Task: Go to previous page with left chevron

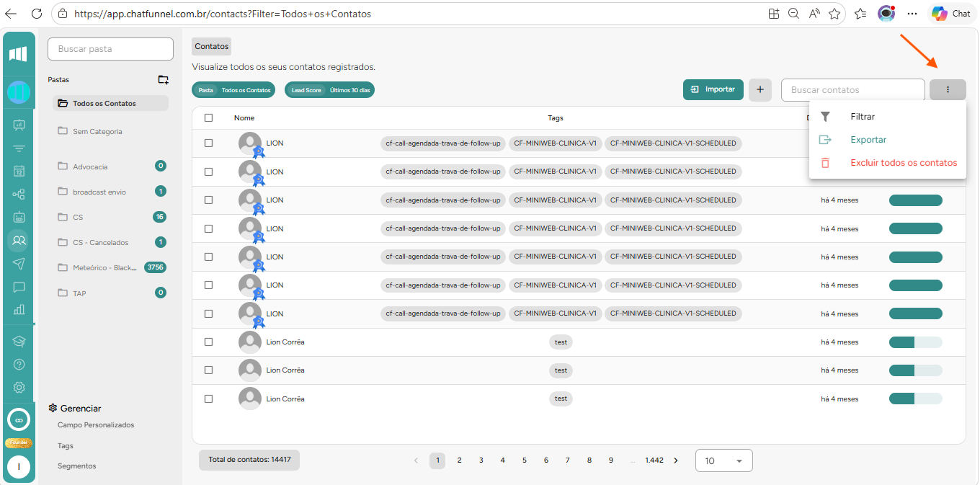Action: click(416, 460)
